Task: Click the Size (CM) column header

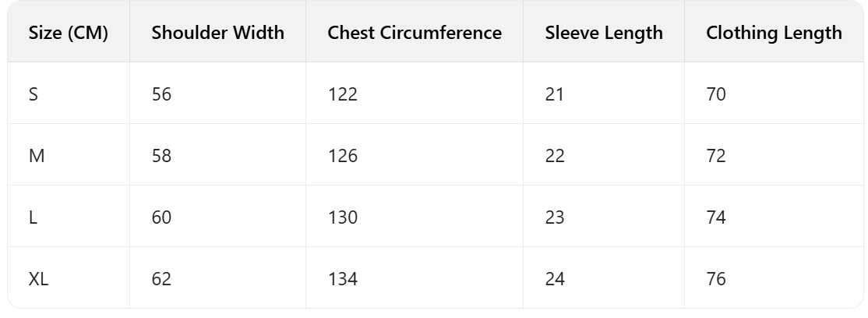Action: click(x=69, y=33)
